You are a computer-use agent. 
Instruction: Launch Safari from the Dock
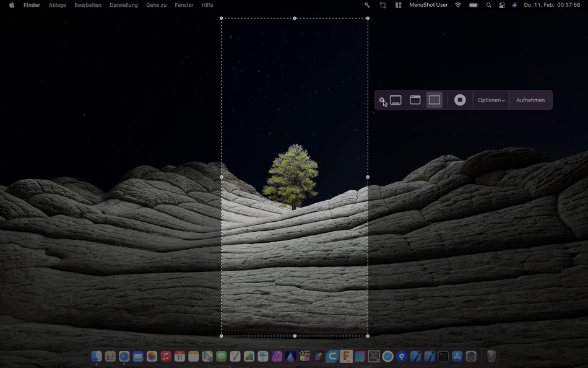(124, 356)
